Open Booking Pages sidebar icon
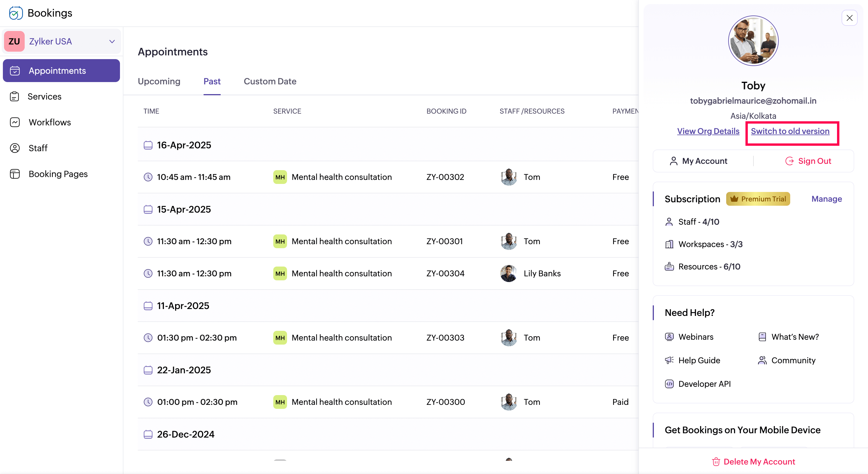Viewport: 868px width, 474px height. 15,174
